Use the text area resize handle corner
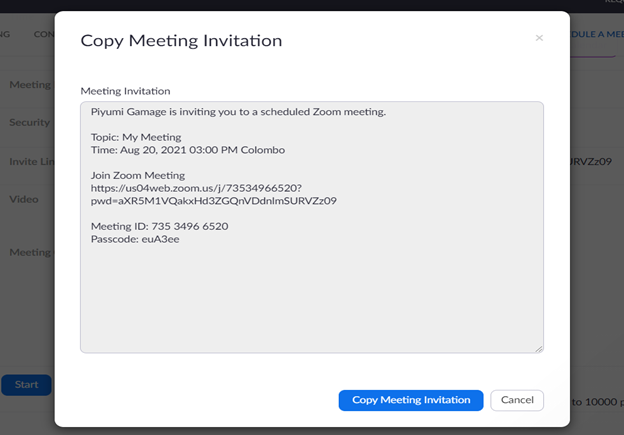 [x=539, y=349]
